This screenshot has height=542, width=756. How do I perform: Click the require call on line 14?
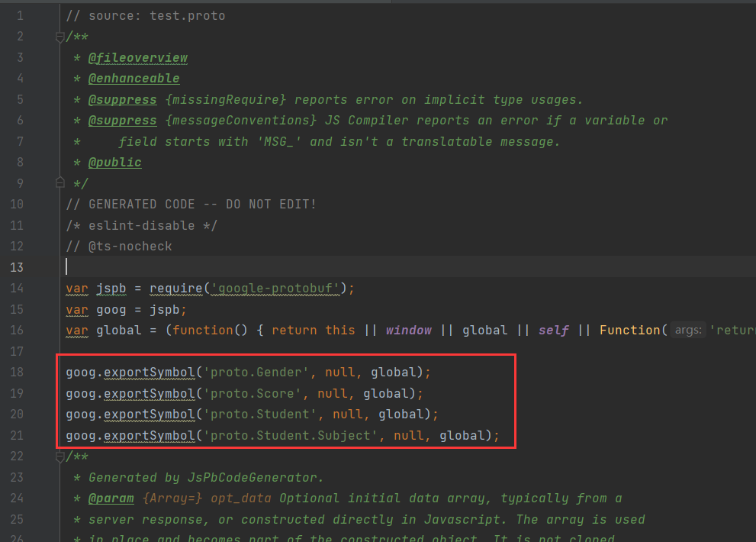(x=176, y=289)
